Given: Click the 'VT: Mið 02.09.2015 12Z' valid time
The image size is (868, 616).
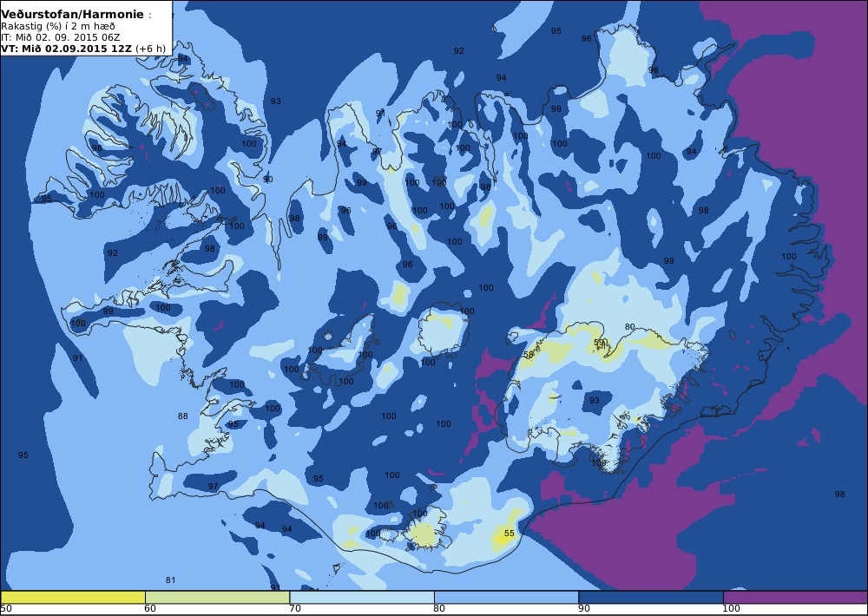Looking at the screenshot, I should (67, 48).
